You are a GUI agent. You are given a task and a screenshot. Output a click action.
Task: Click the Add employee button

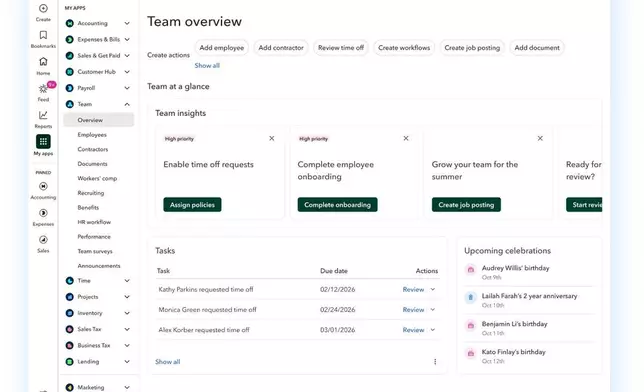pos(222,48)
